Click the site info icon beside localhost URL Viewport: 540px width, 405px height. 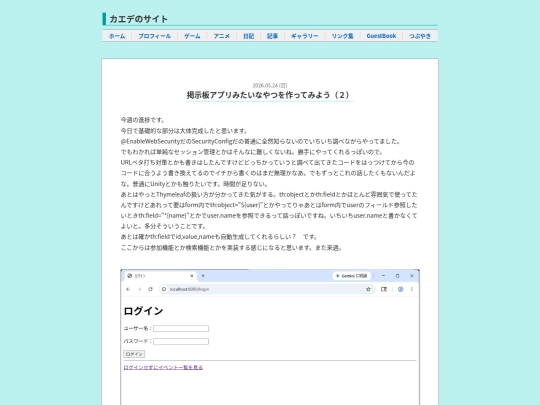pyautogui.click(x=164, y=289)
